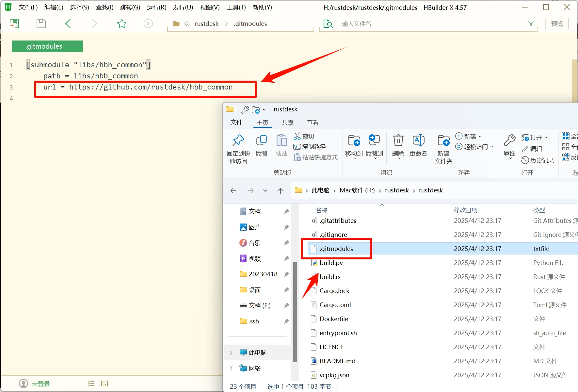Expand the This PC tree node
The image size is (578, 392).
(x=231, y=352)
